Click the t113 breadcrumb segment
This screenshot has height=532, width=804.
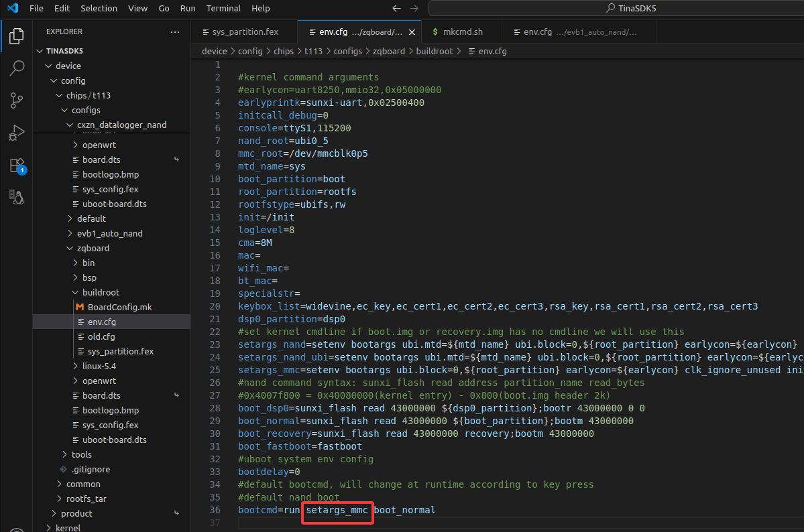point(312,51)
